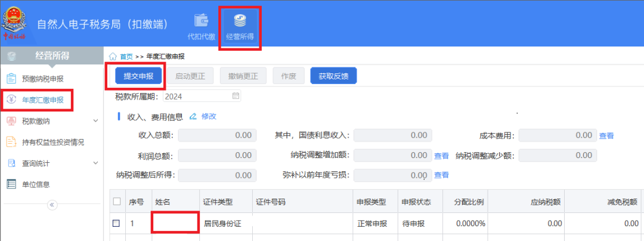Click the 弥补以前年度亏损 amount field
This screenshot has height=241, width=644.
[x=392, y=175]
